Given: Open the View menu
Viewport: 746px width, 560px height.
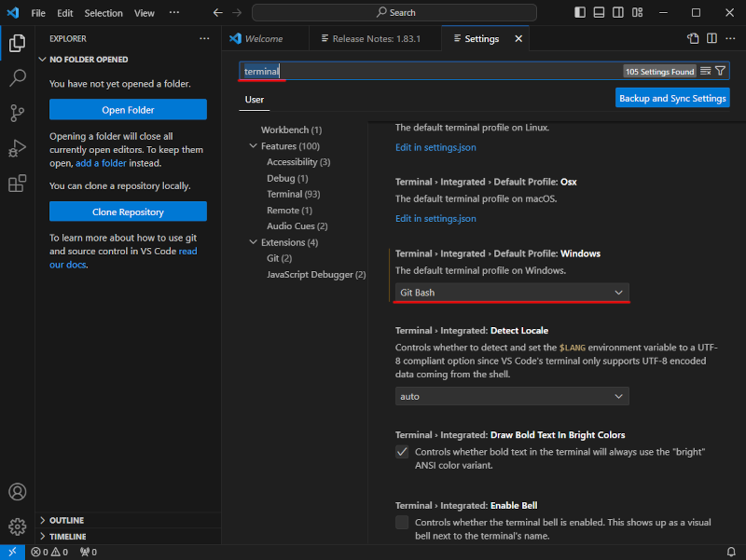Looking at the screenshot, I should (145, 13).
